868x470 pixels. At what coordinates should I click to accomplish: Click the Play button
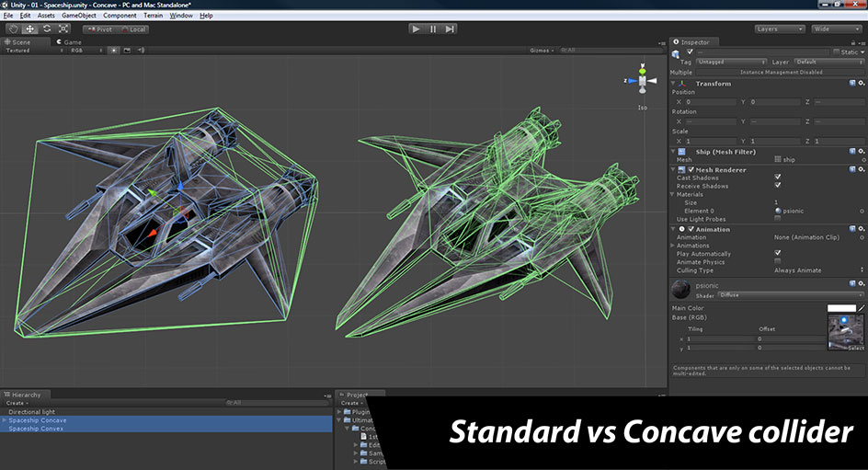pos(416,29)
